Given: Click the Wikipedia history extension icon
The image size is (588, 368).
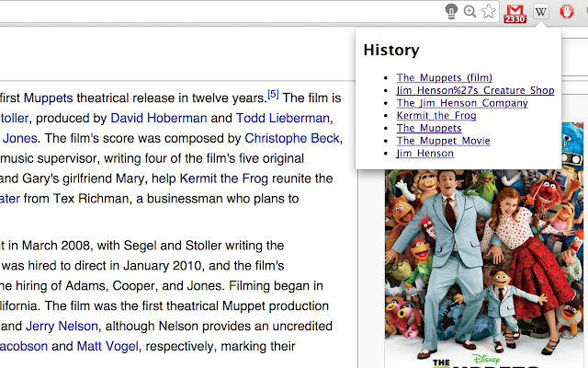Looking at the screenshot, I should tap(541, 12).
